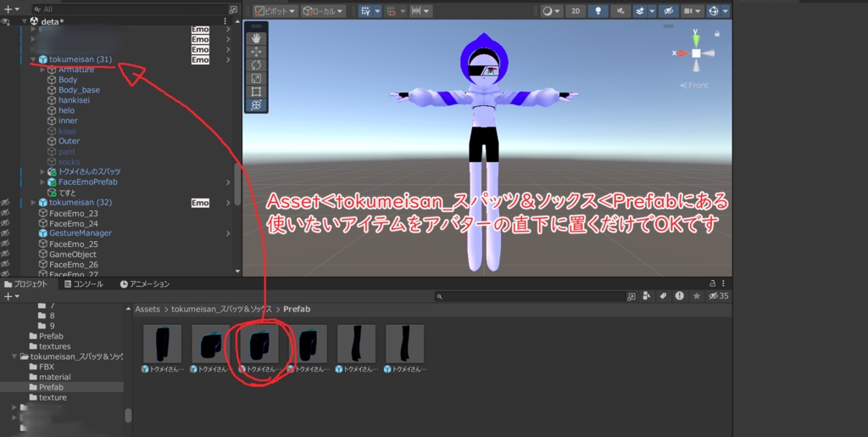868x437 pixels.
Task: Open the ローカル local dropdown
Action: coord(324,10)
